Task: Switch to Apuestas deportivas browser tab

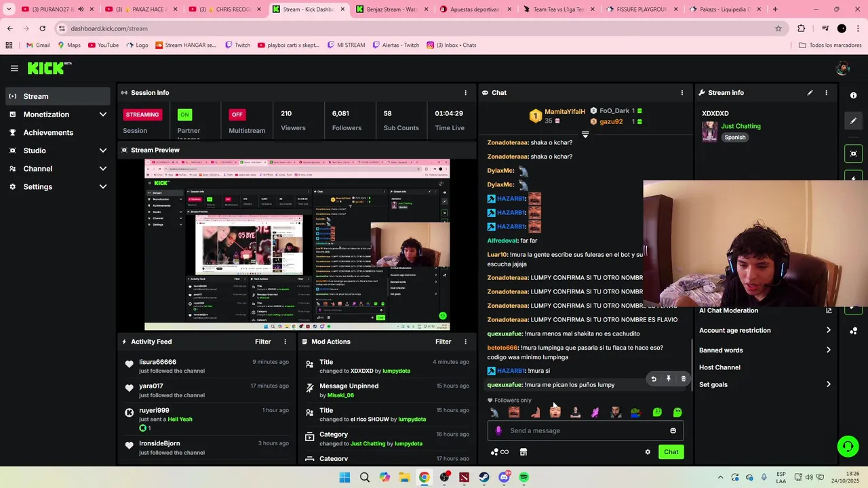Action: point(473,9)
